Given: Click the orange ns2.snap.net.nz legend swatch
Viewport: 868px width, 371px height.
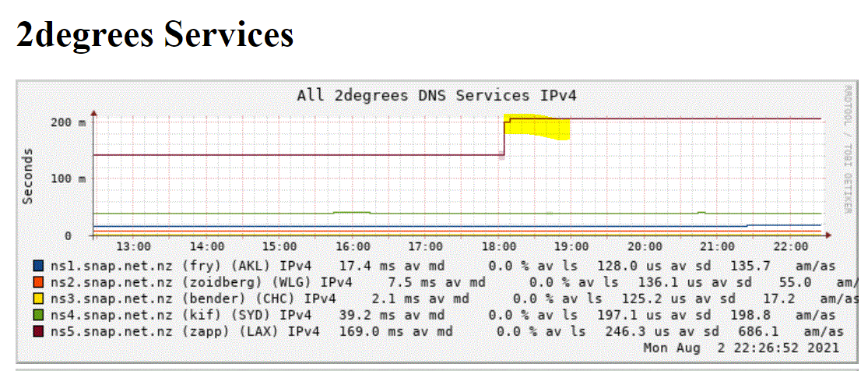Looking at the screenshot, I should coord(39,283).
